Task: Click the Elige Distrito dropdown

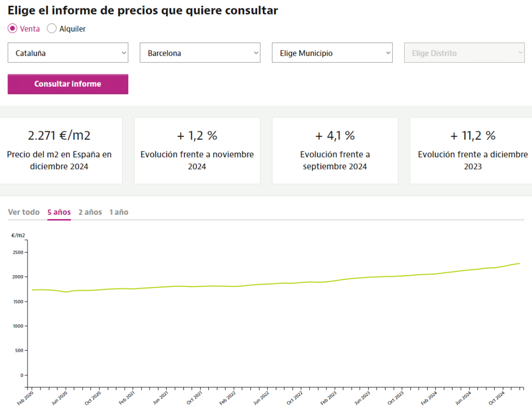Action: coord(464,53)
